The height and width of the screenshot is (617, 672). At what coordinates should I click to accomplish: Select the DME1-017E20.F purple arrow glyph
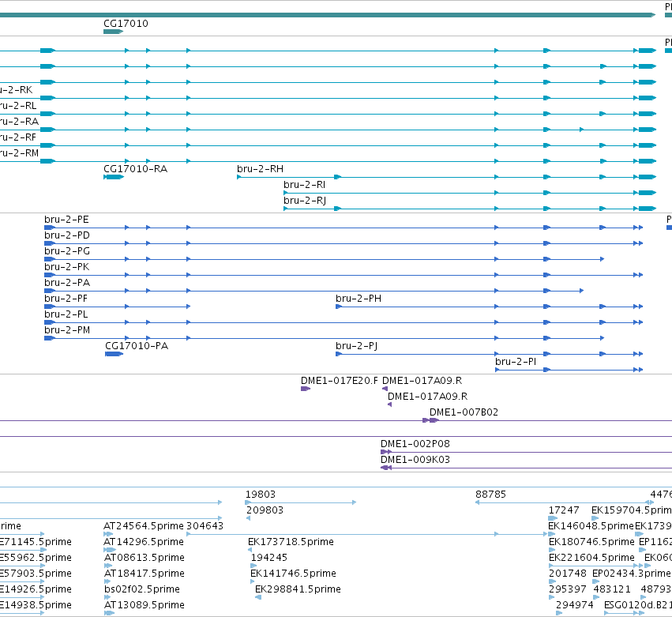pyautogui.click(x=306, y=389)
